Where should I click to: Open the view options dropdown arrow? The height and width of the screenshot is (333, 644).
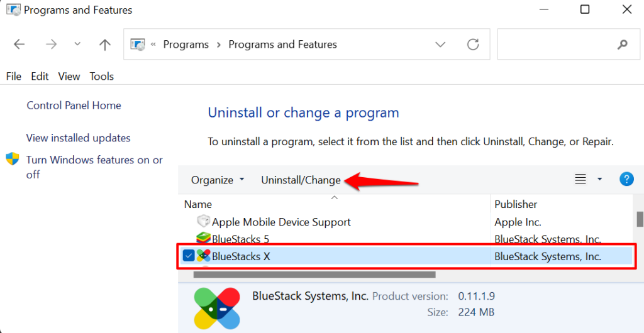coord(599,180)
